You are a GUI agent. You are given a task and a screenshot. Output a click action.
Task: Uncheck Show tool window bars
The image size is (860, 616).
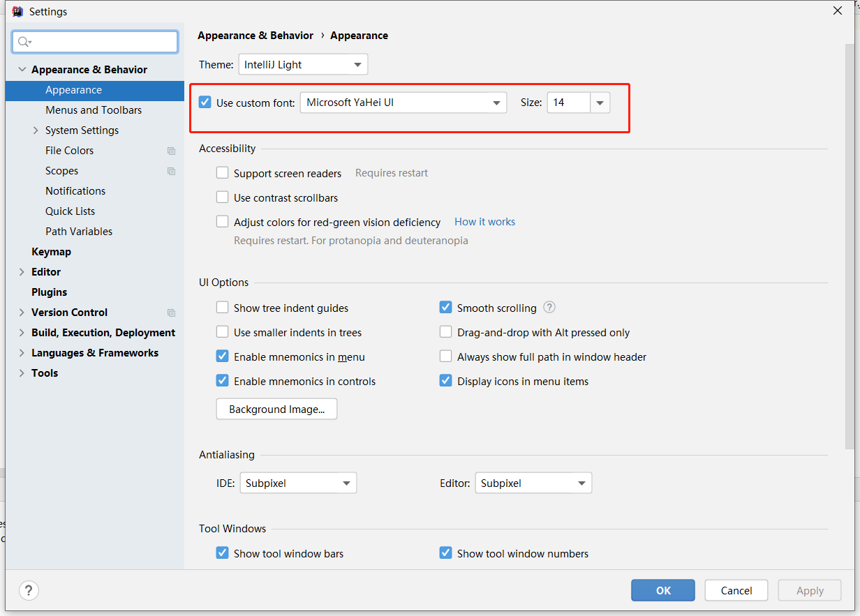[223, 553]
